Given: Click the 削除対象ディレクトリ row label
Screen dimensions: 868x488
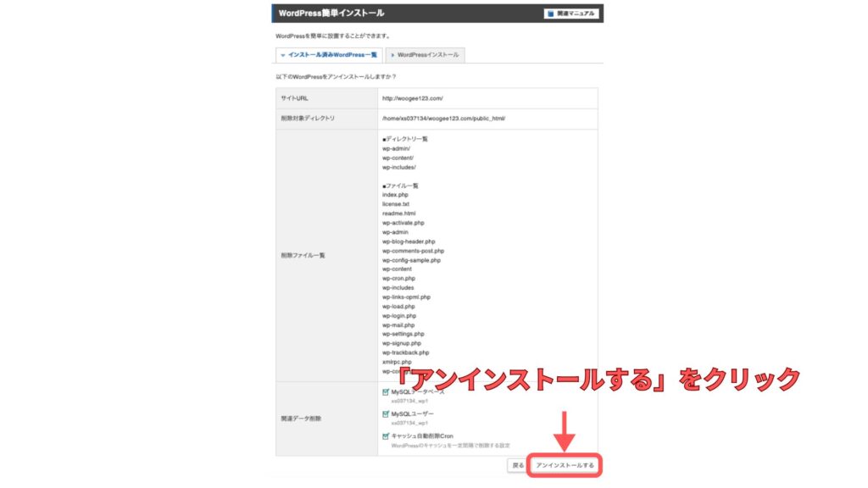Looking at the screenshot, I should [308, 119].
